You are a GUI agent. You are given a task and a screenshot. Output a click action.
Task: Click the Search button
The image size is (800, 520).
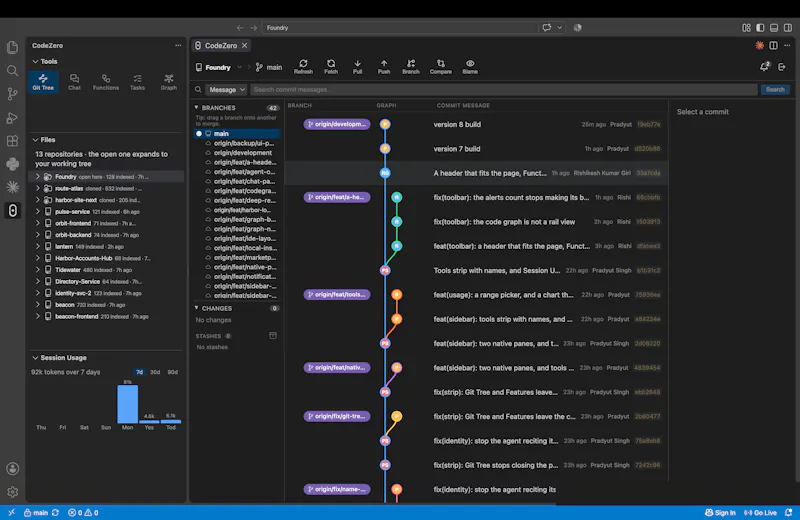point(775,89)
